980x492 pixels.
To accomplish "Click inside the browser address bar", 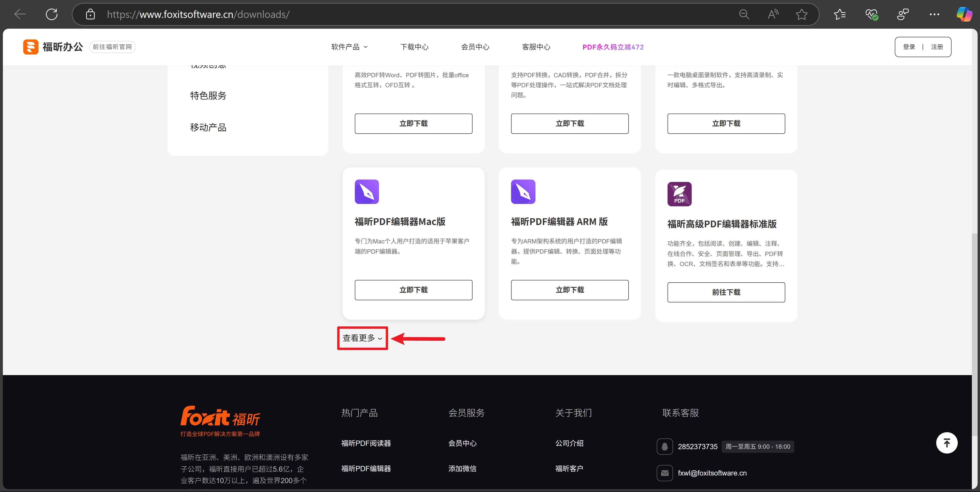I will point(266,14).
